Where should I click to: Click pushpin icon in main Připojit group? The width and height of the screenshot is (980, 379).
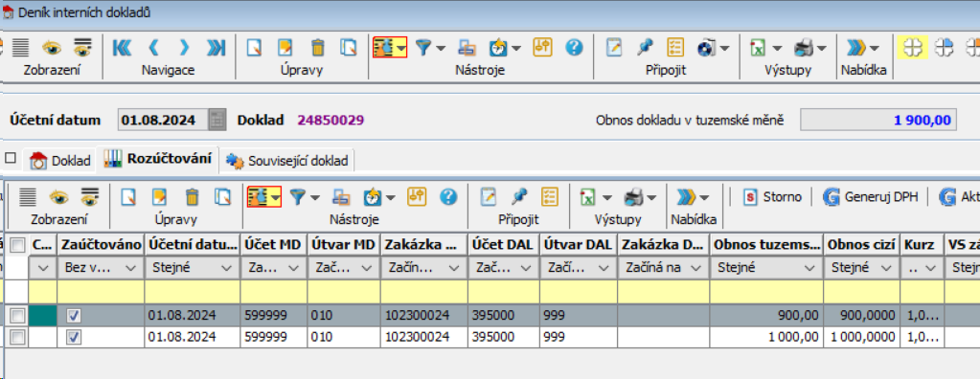(x=645, y=48)
